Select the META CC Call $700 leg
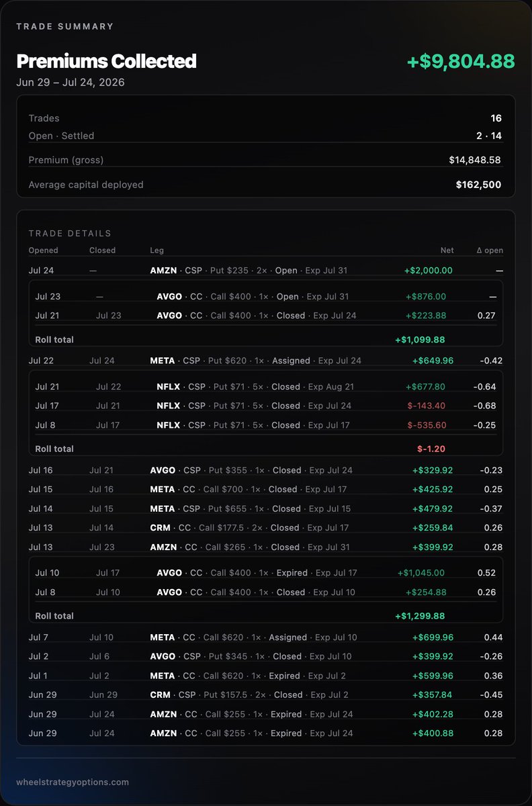 click(249, 490)
